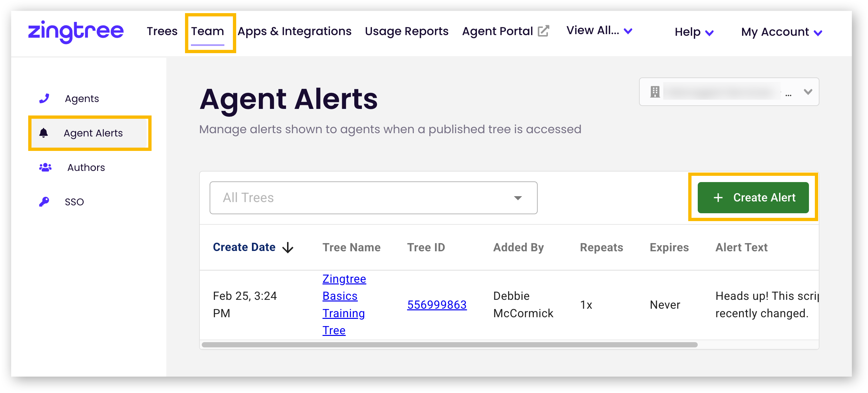Click the Agents phone icon in the sidebar
Screen dimensions: 868x393
coord(45,98)
